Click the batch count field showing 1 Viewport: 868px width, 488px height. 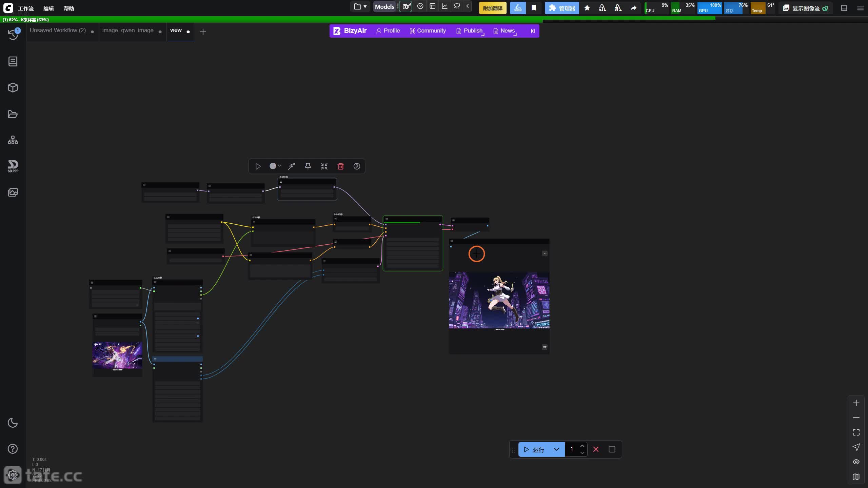pyautogui.click(x=572, y=449)
